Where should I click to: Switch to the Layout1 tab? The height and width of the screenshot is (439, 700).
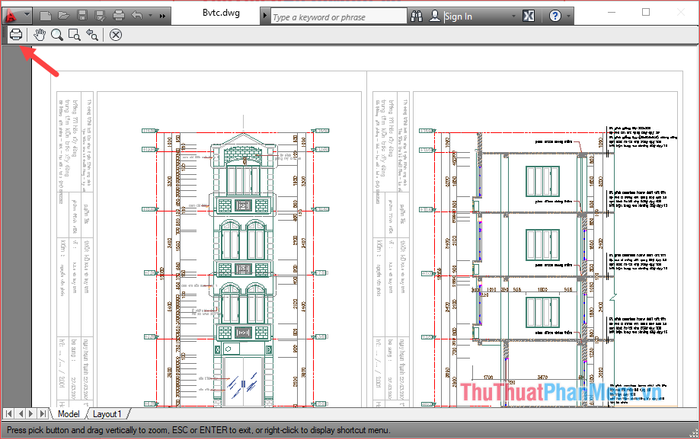[x=107, y=414]
